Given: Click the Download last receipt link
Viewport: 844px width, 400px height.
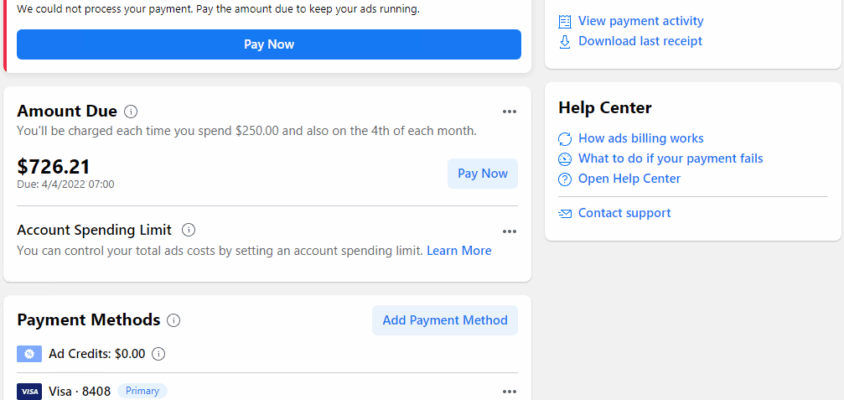Looking at the screenshot, I should coord(640,41).
